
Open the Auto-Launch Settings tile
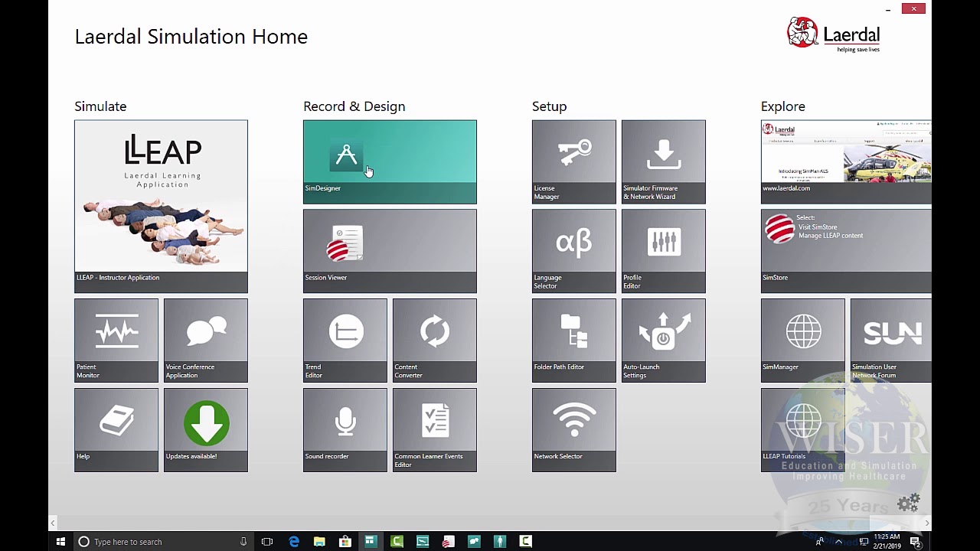pyautogui.click(x=664, y=341)
